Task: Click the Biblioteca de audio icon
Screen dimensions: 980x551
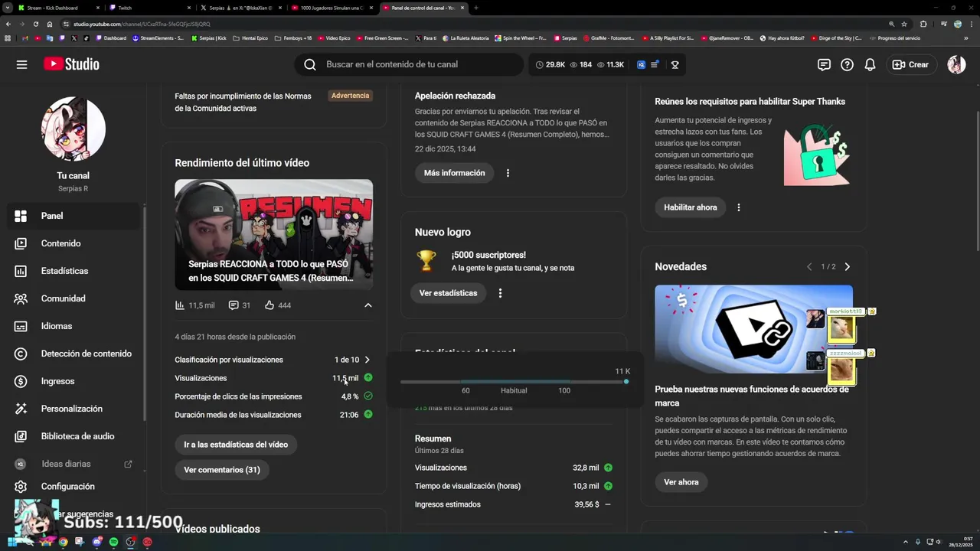Action: point(21,436)
